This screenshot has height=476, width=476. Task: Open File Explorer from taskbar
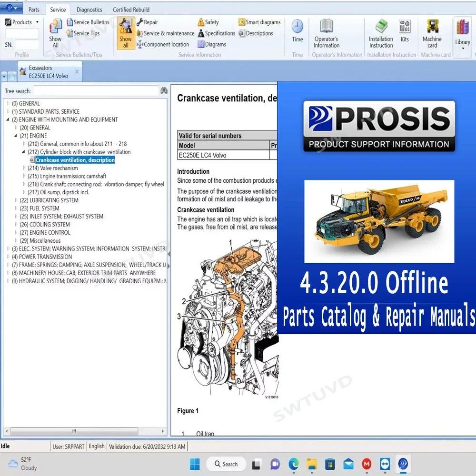coord(312,464)
